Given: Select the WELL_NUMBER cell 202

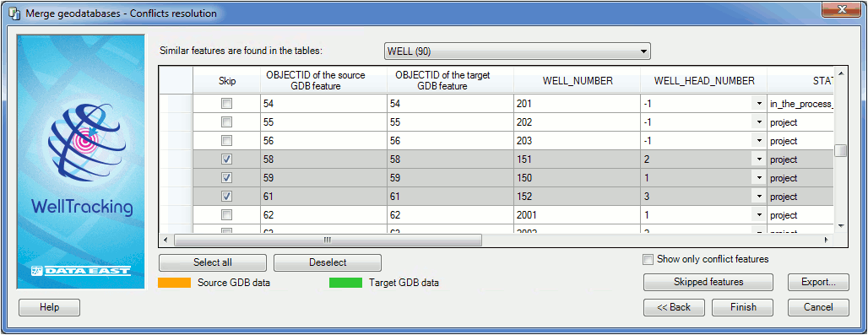Looking at the screenshot, I should coord(578,122).
